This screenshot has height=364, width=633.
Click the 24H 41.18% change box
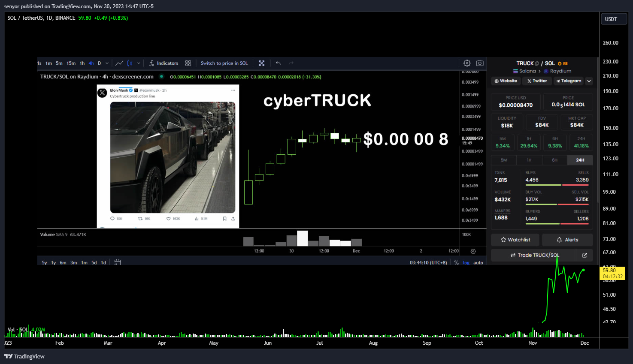pyautogui.click(x=581, y=142)
